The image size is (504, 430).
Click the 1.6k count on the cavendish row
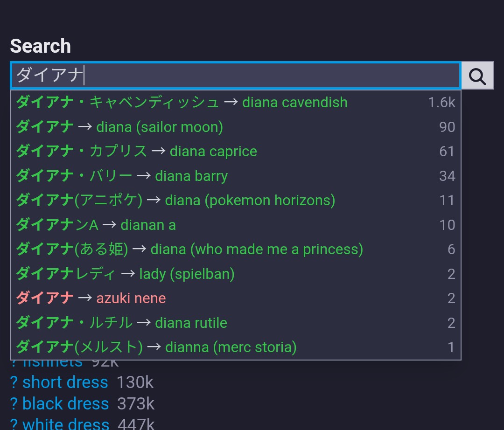[x=441, y=103]
